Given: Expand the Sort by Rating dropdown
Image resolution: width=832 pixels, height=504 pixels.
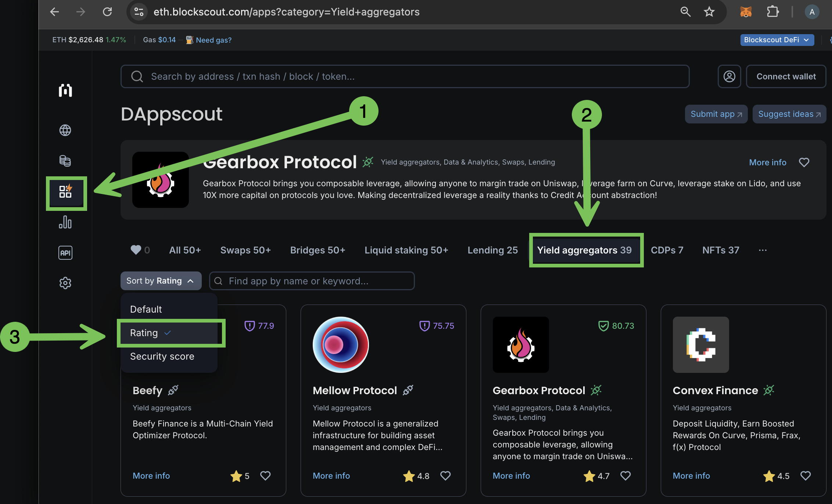Looking at the screenshot, I should coord(161,281).
